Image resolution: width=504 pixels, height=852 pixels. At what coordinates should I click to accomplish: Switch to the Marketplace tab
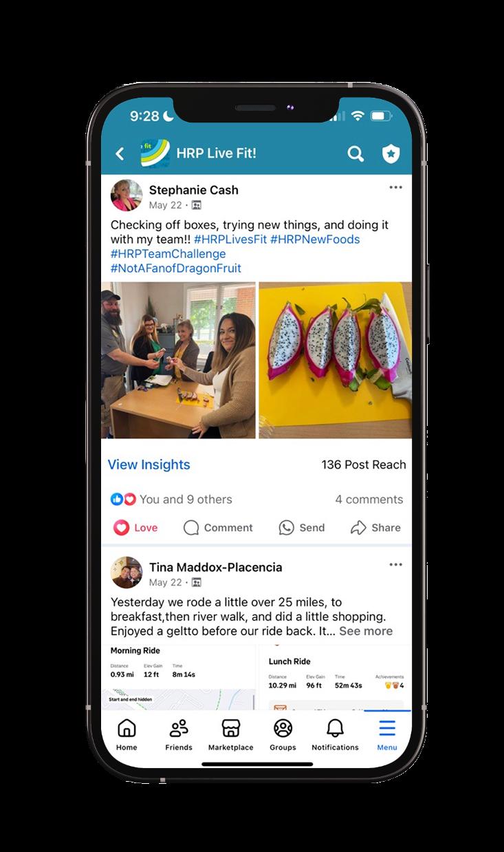point(230,734)
